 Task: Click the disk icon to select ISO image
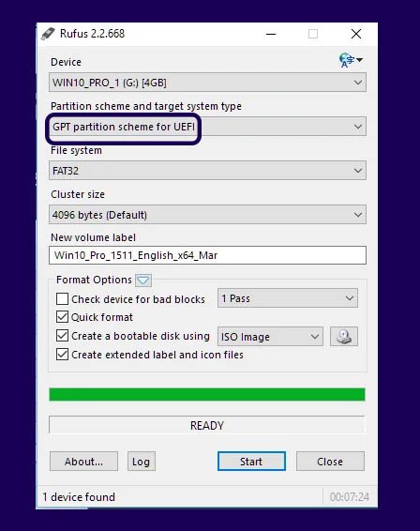[344, 336]
